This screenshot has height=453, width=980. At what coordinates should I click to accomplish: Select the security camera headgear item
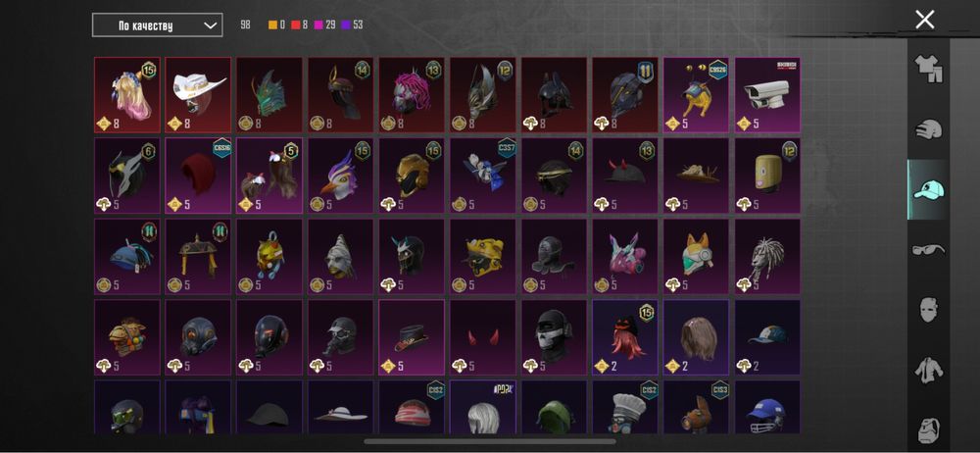click(x=767, y=94)
